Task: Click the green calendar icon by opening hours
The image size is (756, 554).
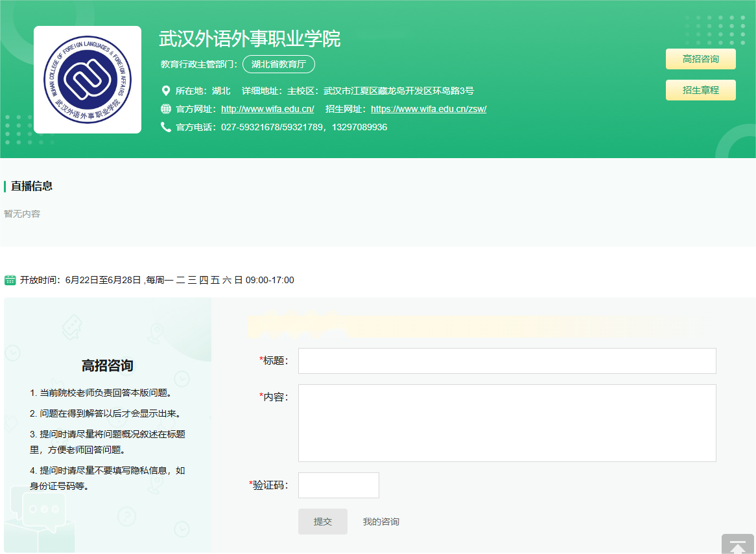Action: (10, 280)
